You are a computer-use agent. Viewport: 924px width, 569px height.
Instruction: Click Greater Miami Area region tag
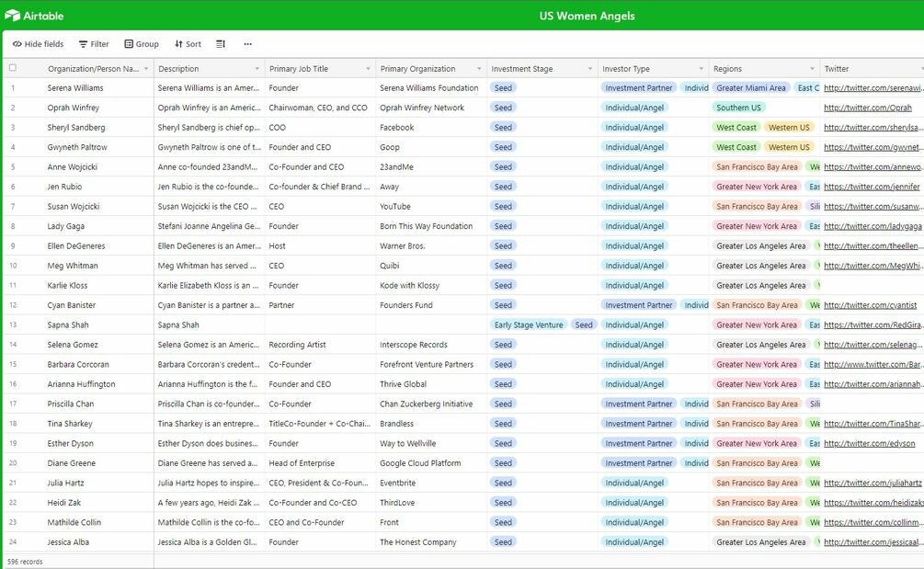751,87
